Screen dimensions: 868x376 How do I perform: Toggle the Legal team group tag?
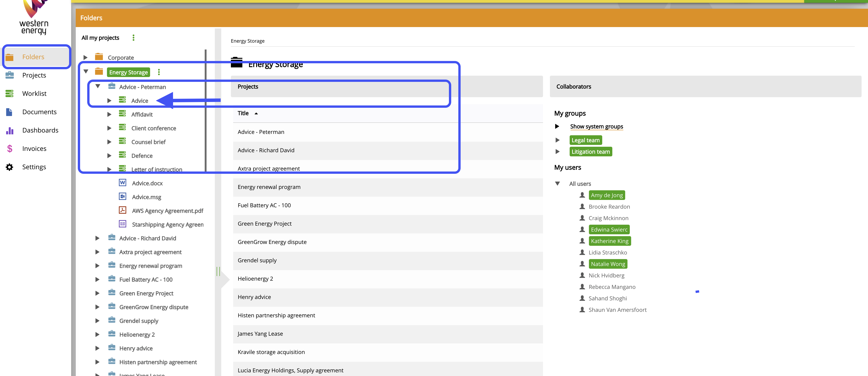point(586,140)
